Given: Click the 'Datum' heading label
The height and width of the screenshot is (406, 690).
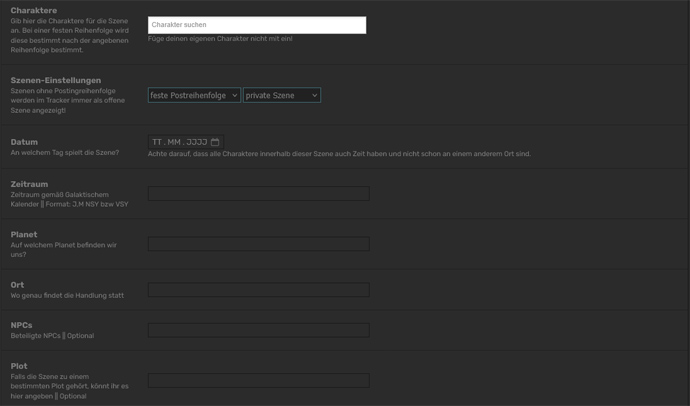Looking at the screenshot, I should pos(24,142).
